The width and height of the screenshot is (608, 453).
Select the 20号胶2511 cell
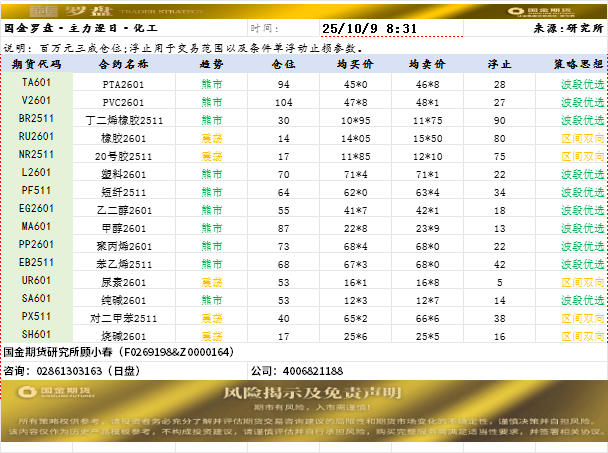pos(124,156)
